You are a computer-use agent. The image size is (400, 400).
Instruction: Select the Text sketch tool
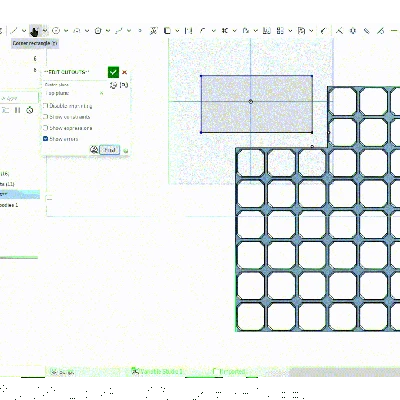coord(153,31)
